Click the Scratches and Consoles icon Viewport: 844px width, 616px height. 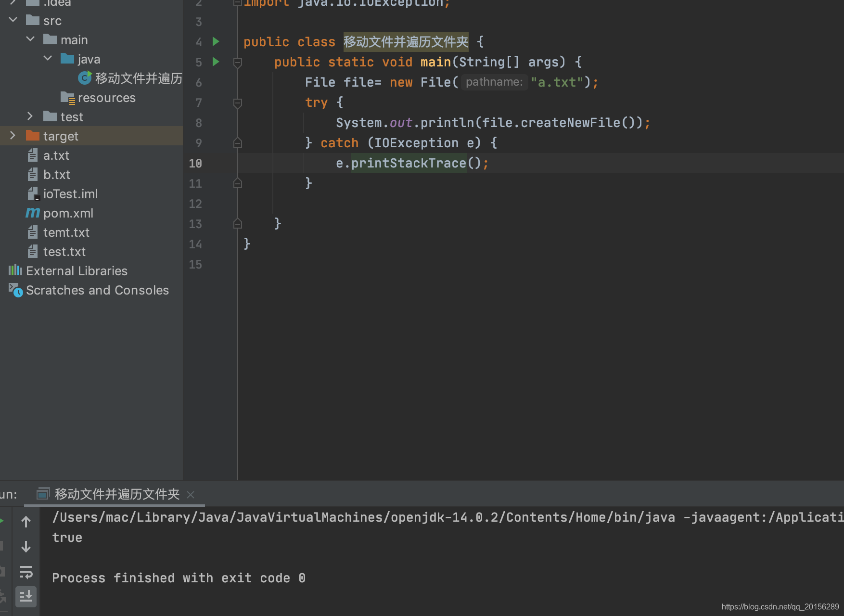pyautogui.click(x=15, y=290)
